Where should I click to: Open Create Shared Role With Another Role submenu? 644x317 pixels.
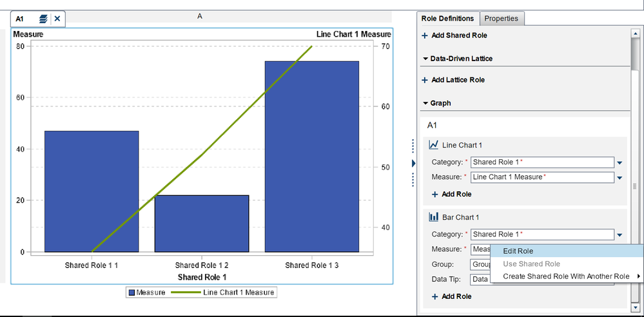tap(567, 276)
